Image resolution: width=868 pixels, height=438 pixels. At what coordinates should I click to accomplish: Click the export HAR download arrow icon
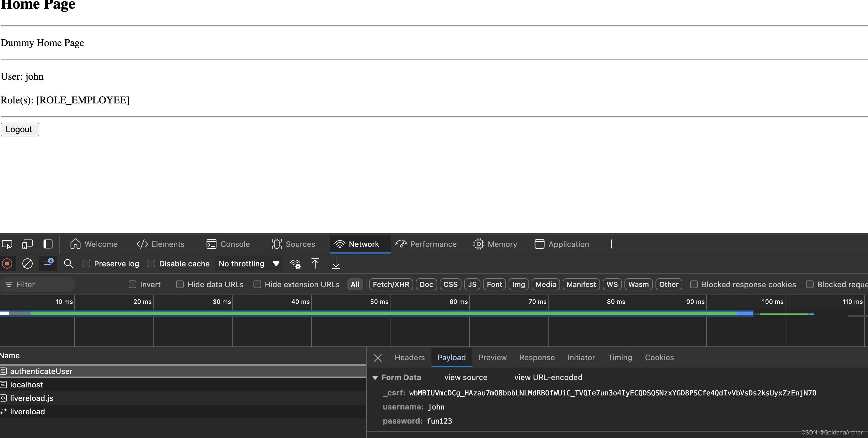point(336,264)
